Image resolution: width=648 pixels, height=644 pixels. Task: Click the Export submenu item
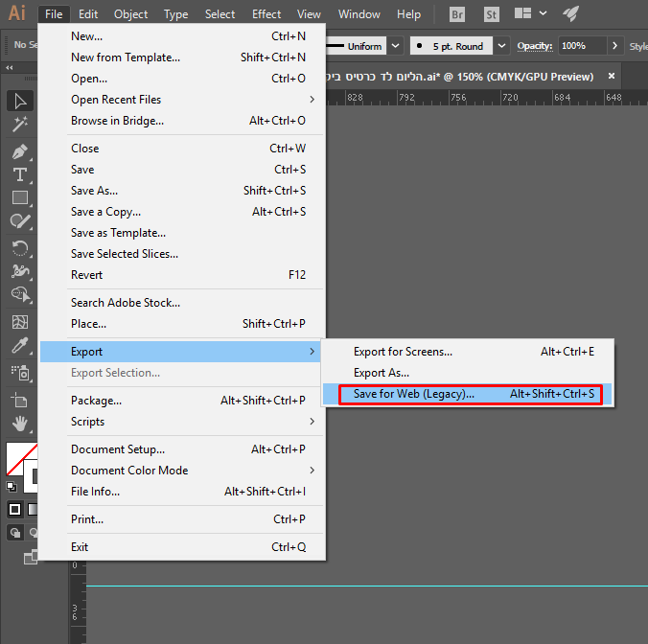[180, 352]
